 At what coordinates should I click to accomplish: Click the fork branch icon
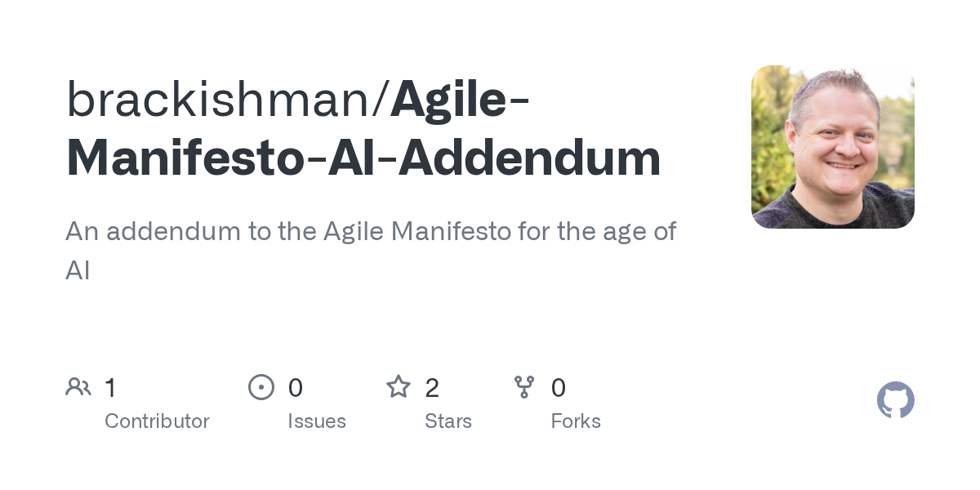tap(524, 387)
